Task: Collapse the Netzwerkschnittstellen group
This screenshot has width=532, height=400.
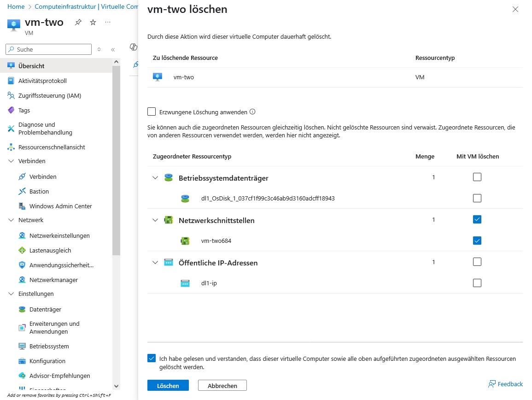Action: (155, 220)
